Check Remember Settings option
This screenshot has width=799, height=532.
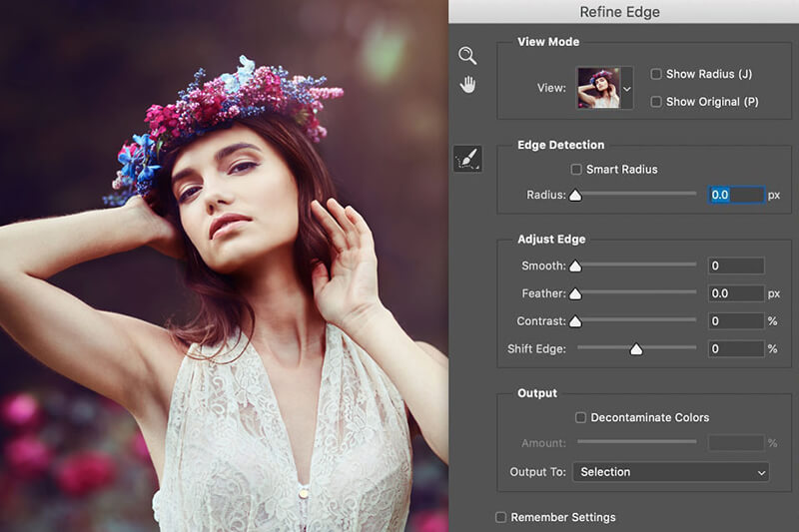(x=501, y=517)
